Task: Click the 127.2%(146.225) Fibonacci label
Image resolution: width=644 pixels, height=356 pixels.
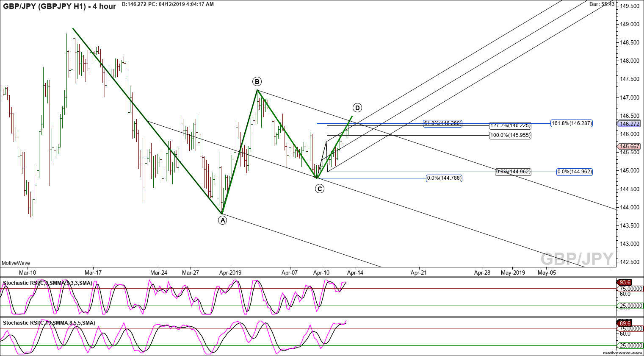Action: pyautogui.click(x=510, y=126)
